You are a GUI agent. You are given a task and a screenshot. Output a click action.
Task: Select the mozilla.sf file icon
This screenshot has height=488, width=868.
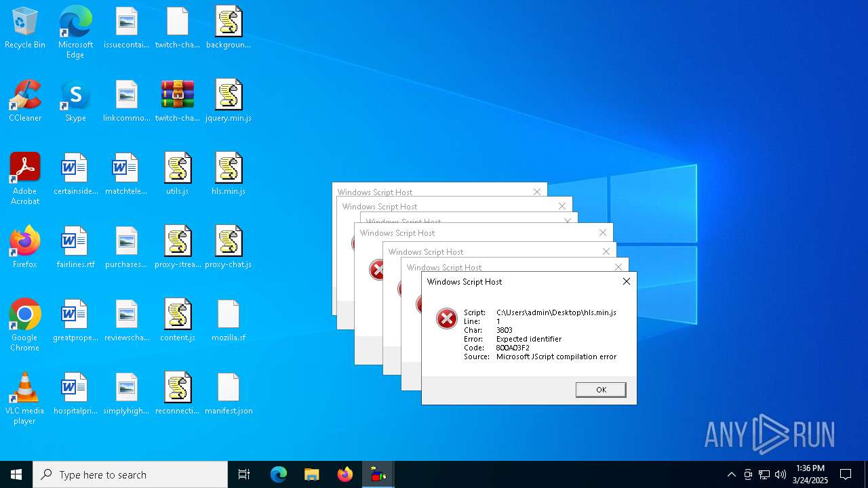click(229, 321)
